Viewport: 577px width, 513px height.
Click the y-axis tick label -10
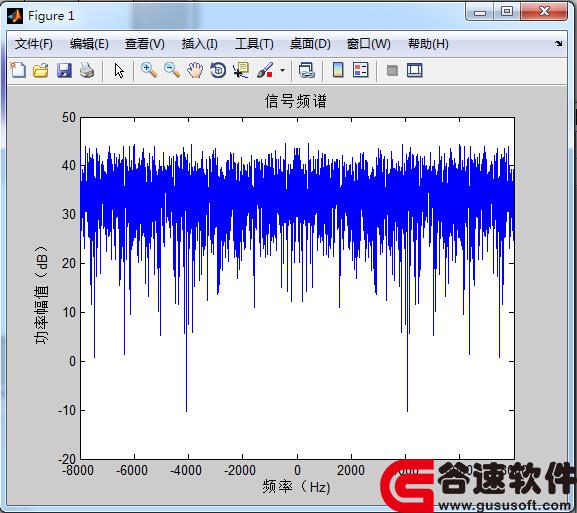click(x=67, y=410)
